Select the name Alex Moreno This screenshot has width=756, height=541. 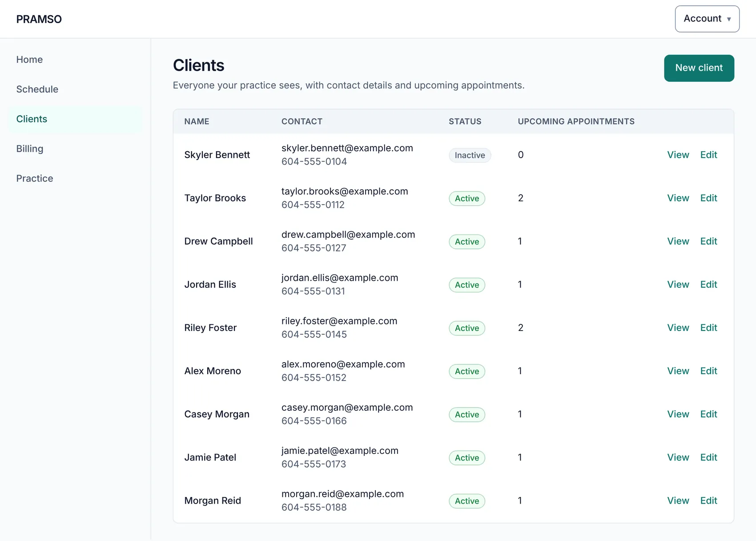point(213,371)
